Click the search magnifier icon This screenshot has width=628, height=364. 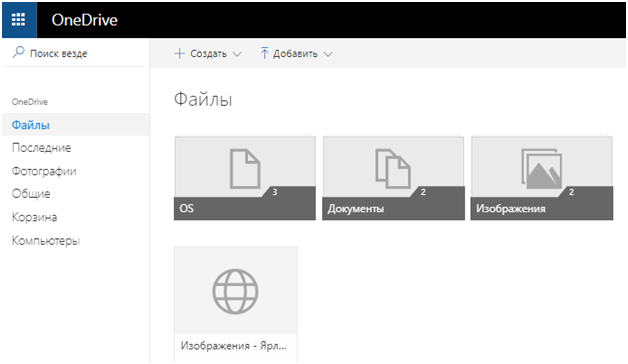pyautogui.click(x=18, y=52)
